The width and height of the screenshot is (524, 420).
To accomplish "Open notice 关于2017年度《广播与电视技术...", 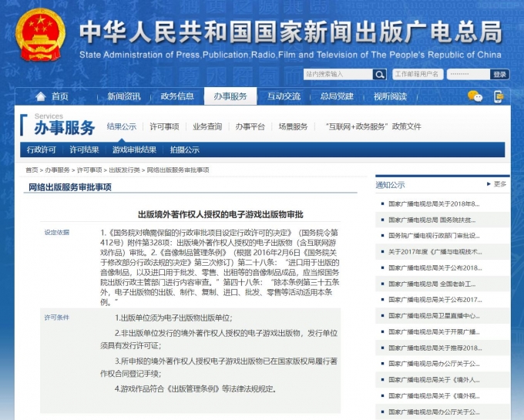I will pos(435,252).
